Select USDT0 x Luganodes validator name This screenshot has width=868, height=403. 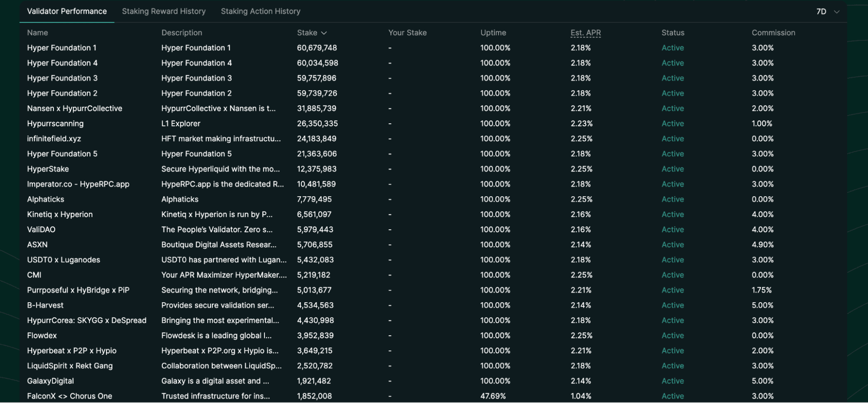pos(63,260)
